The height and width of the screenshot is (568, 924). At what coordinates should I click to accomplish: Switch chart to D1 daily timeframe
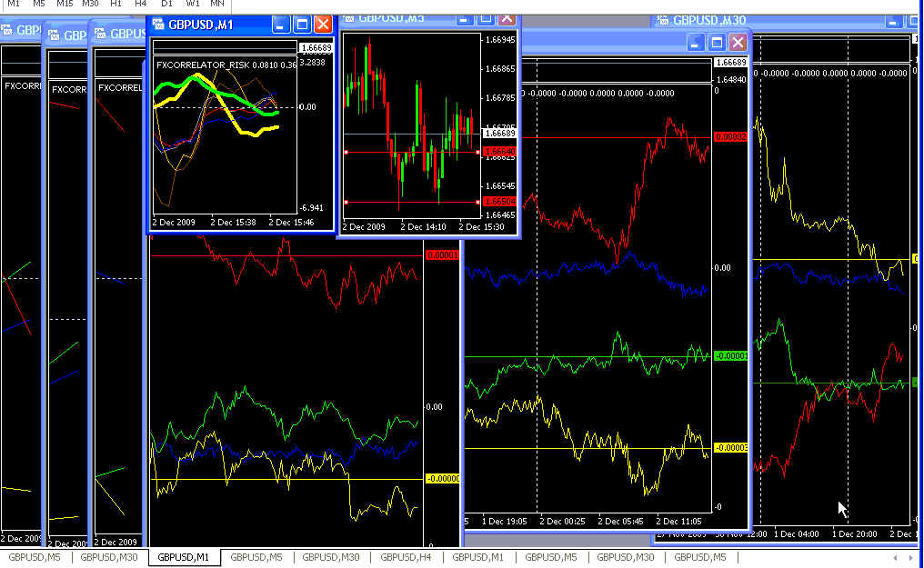point(166,4)
